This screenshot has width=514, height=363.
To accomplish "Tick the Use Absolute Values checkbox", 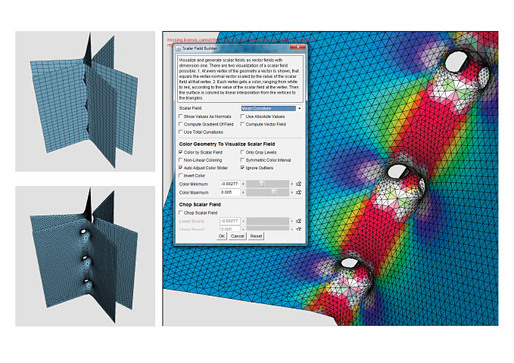I will point(243,116).
